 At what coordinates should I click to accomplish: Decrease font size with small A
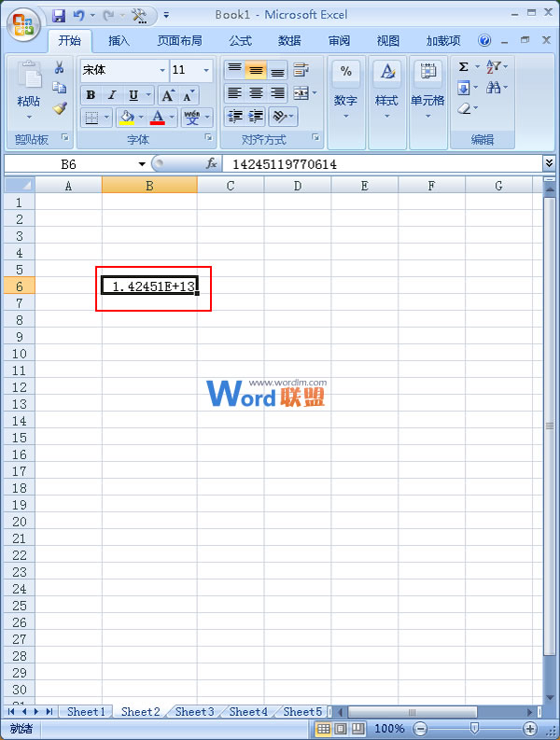coord(188,95)
